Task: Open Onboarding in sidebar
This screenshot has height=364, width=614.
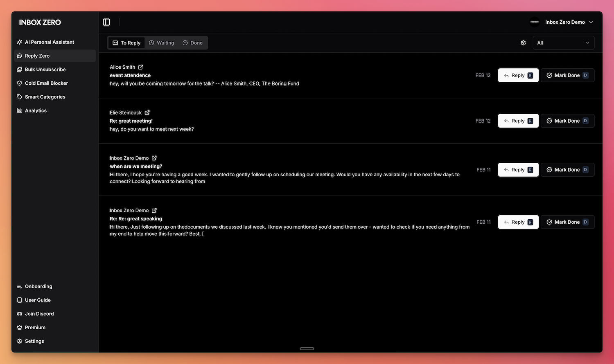Action: (x=55, y=286)
